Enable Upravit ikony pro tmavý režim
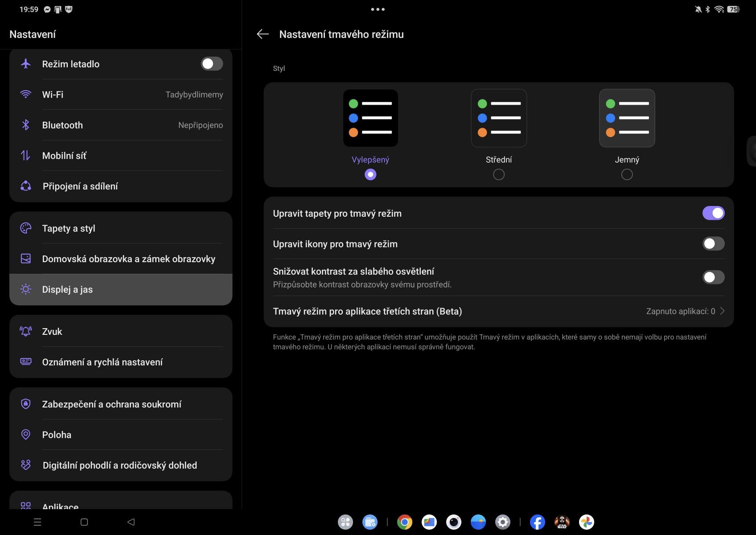The image size is (756, 535). pyautogui.click(x=713, y=244)
